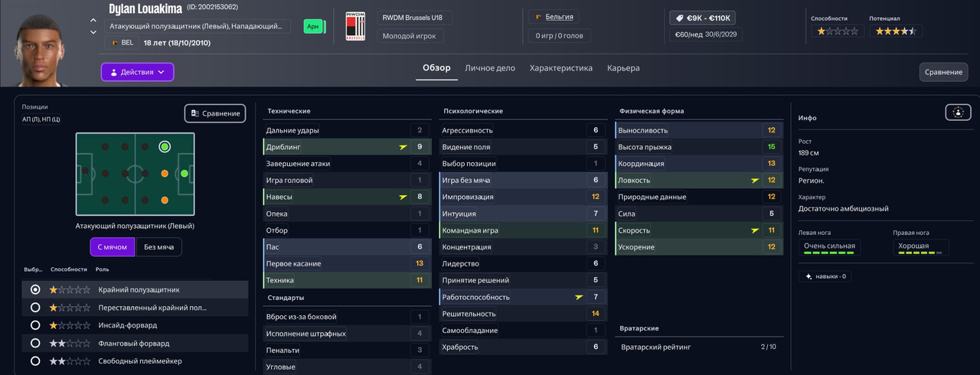Viewport: 980px width, 375px height.
Task: Click green striker position dot on pitch
Action: [185, 174]
